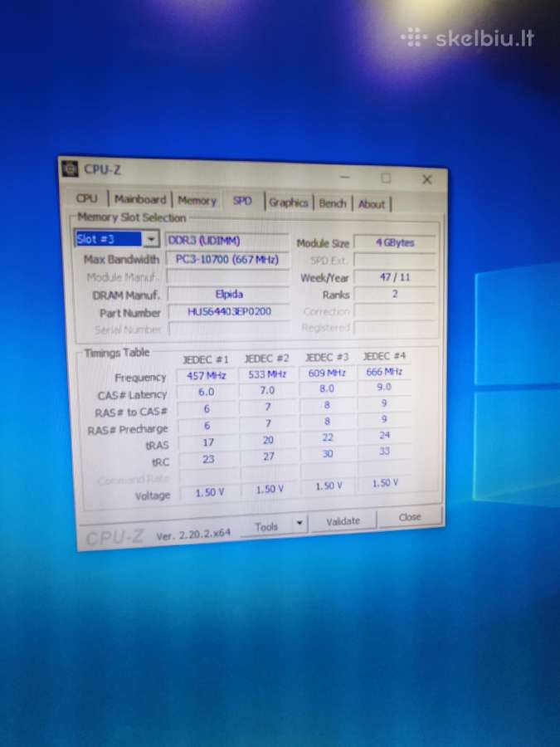Image resolution: width=560 pixels, height=747 pixels.
Task: Click the CPU-Z application icon in title bar
Action: [x=70, y=168]
